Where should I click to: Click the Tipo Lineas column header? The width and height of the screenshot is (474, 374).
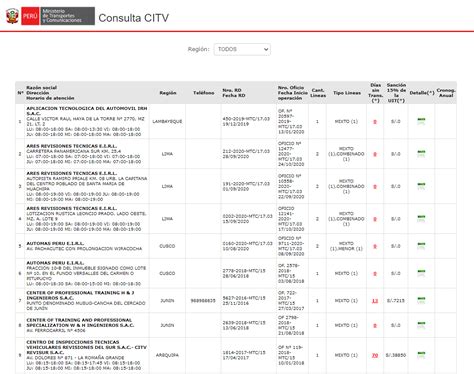coord(347,93)
